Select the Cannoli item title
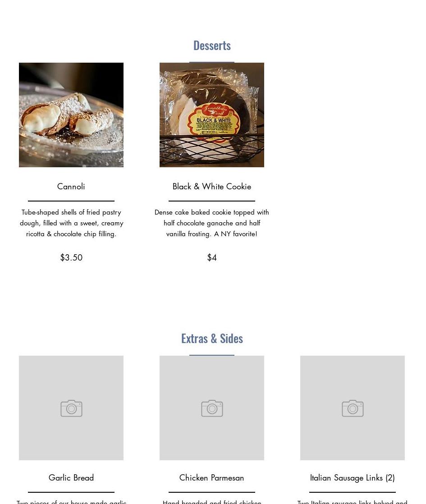This screenshot has width=426, height=504. [71, 187]
